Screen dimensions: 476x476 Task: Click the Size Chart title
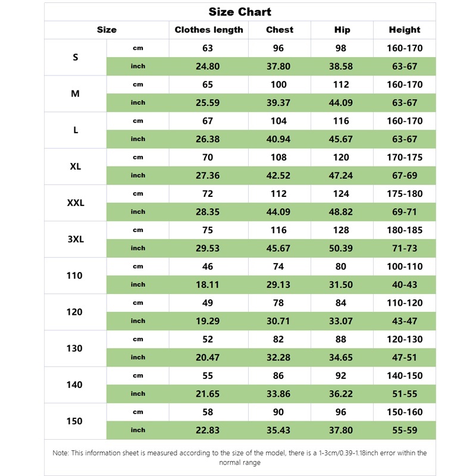(240, 12)
